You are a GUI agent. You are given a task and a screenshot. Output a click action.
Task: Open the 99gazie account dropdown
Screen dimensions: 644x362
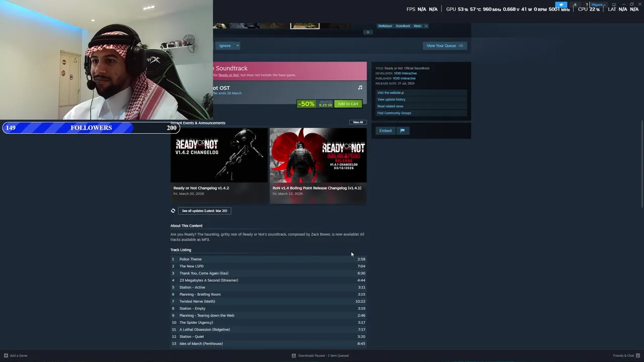(x=598, y=5)
